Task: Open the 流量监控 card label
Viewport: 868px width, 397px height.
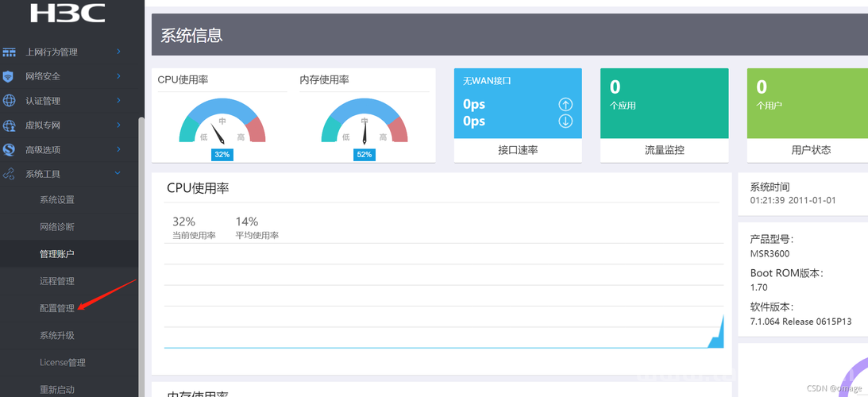Action: tap(664, 150)
